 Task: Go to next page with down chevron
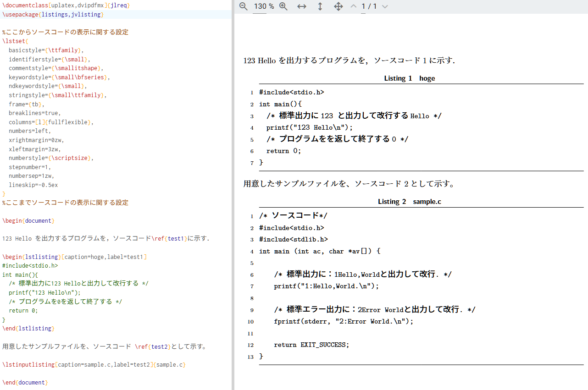click(385, 6)
